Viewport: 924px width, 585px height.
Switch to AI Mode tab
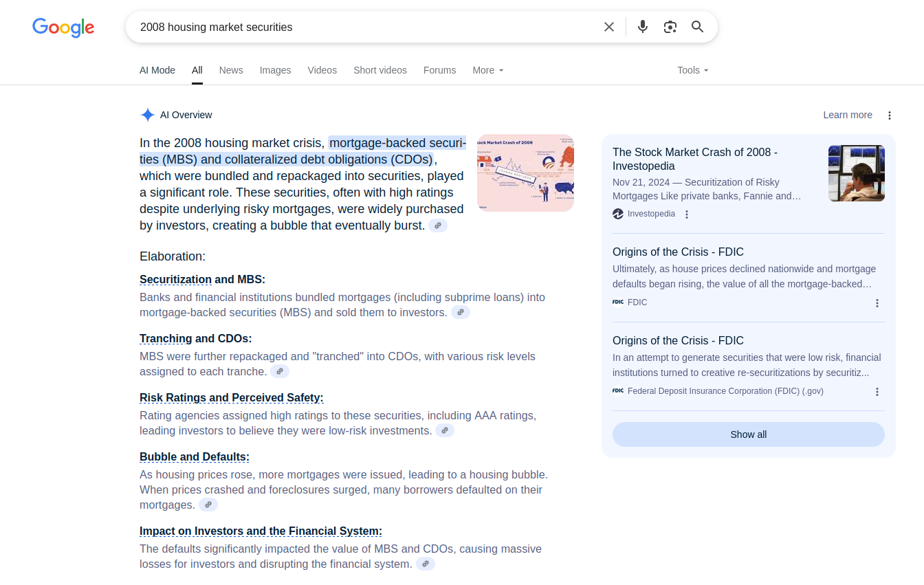(157, 70)
